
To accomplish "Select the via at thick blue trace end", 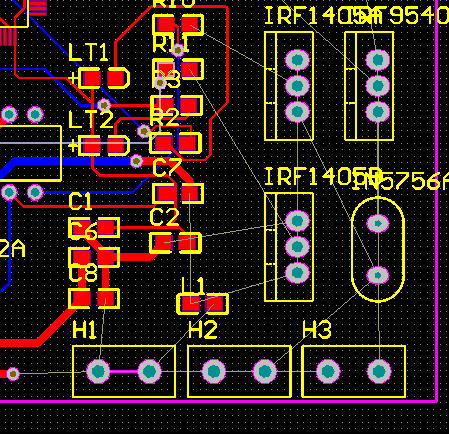I will pos(136,161).
